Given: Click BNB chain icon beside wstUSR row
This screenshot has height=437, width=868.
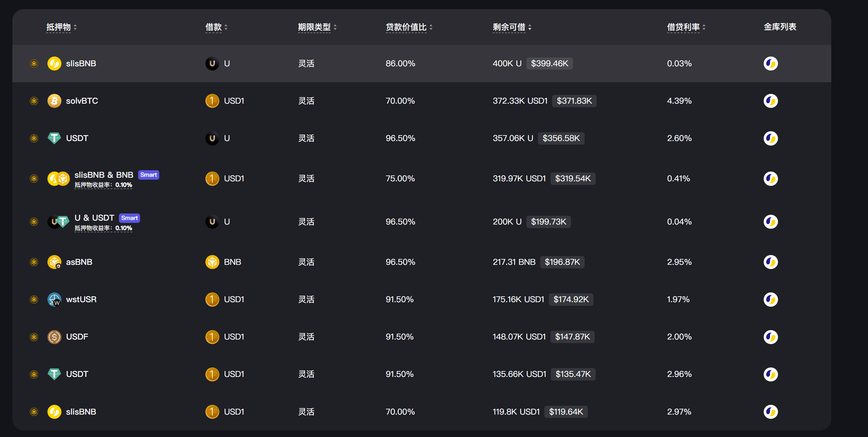Looking at the screenshot, I should (x=34, y=299).
